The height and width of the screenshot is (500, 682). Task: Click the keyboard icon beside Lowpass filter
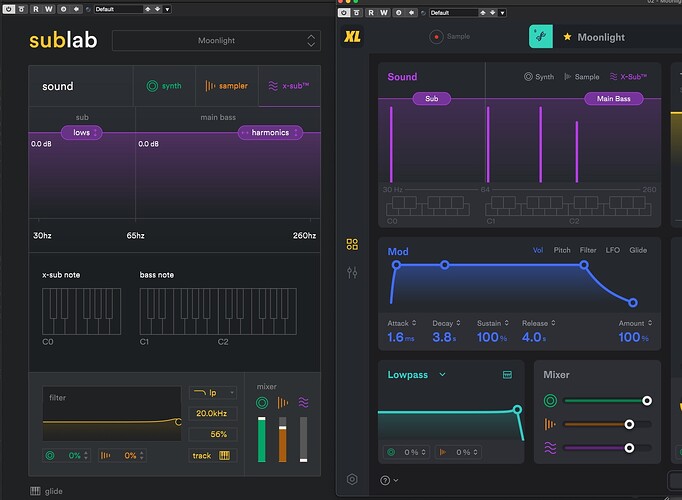507,375
